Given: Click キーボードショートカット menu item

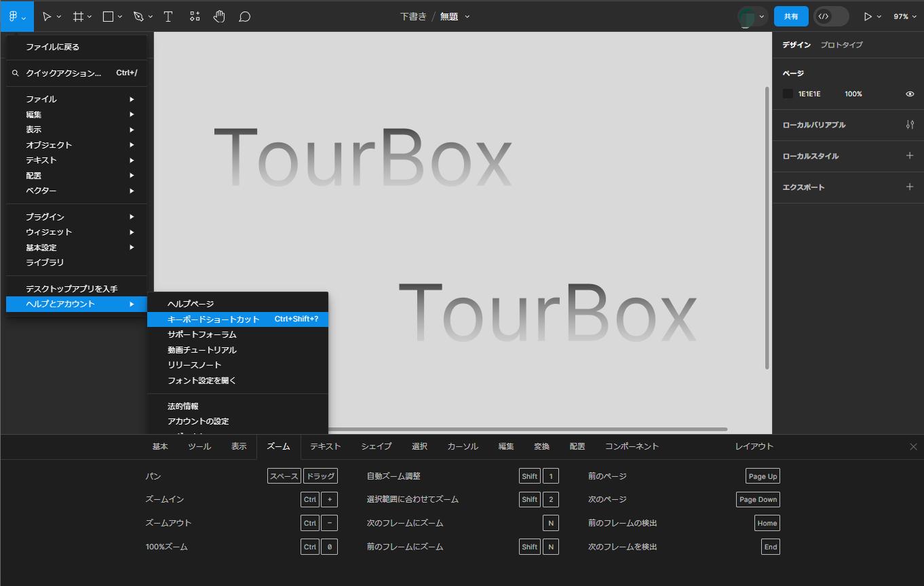Looking at the screenshot, I should tap(214, 319).
